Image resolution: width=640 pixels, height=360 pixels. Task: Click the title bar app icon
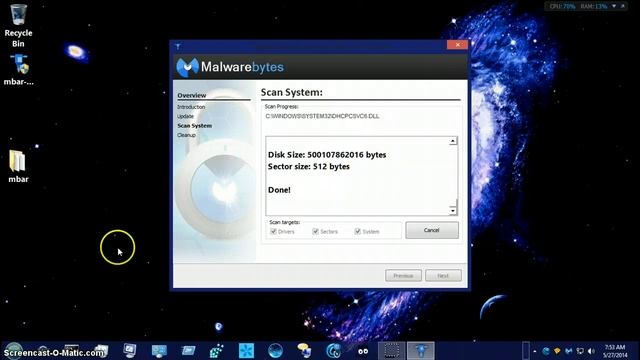click(x=178, y=46)
